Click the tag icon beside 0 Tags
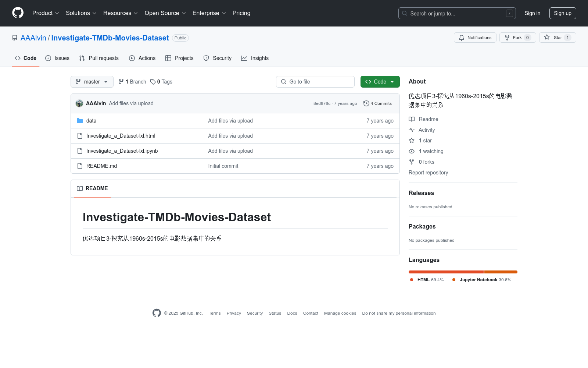Screen dimensions: 588x368 [153, 82]
